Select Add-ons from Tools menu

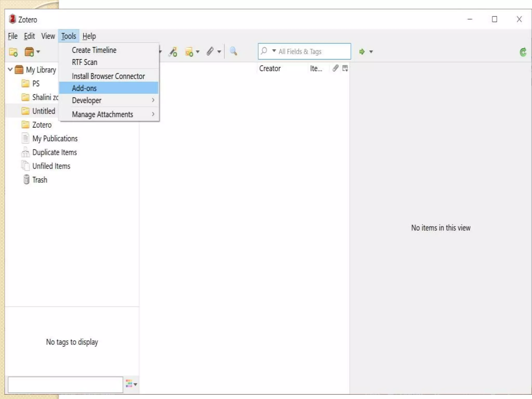[x=84, y=88]
